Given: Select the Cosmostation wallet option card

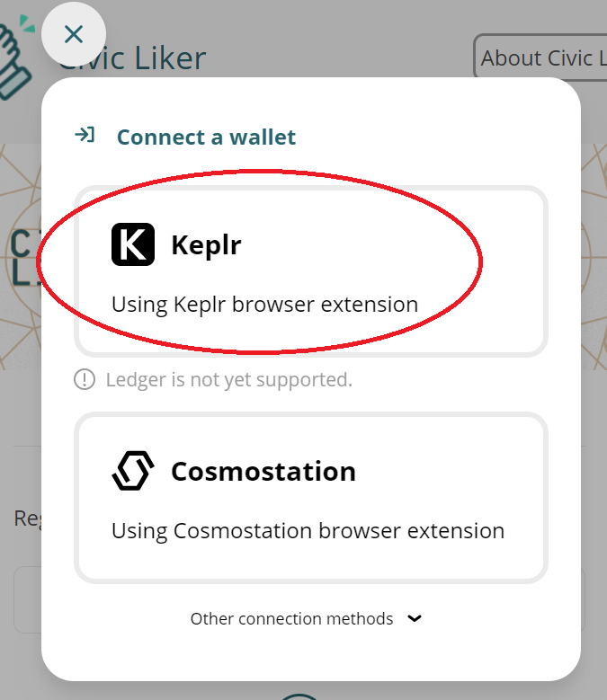Looking at the screenshot, I should pos(311,498).
